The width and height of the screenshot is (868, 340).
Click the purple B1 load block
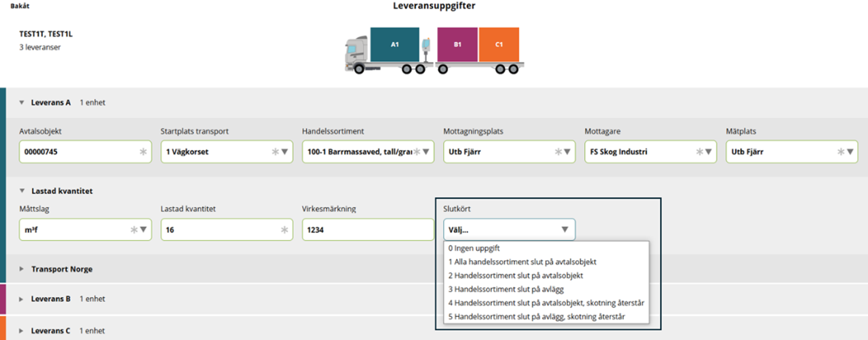pyautogui.click(x=457, y=44)
